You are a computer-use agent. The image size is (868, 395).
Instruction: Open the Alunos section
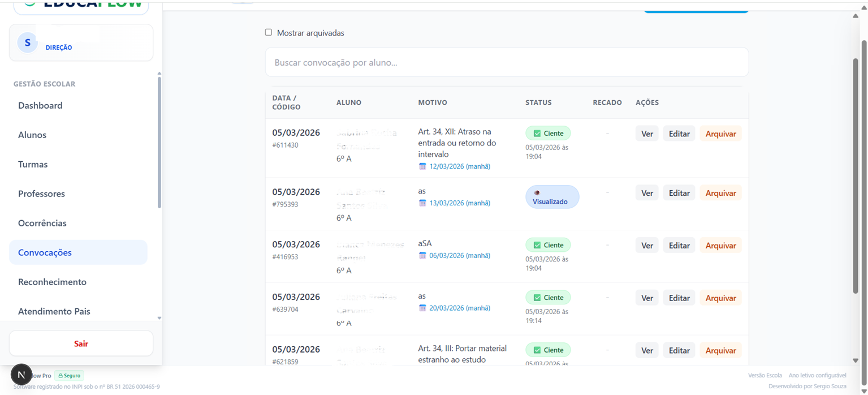tap(32, 135)
